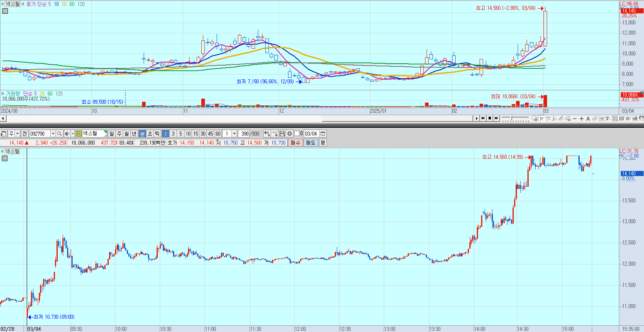The image size is (644, 332).
Task: Select the 초 (second) period button
Action: (150, 134)
